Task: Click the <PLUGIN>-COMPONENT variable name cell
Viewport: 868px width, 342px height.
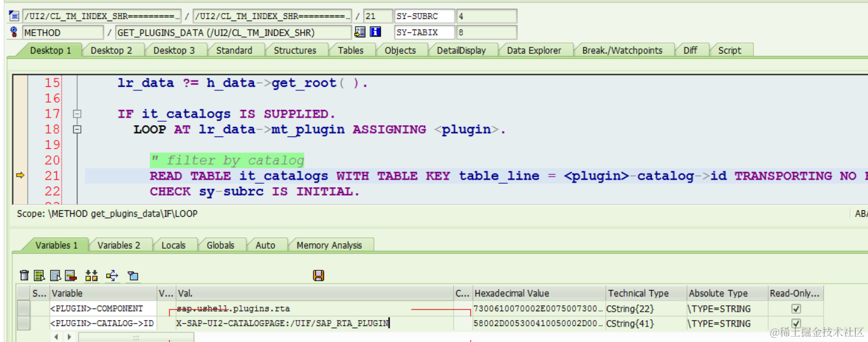Action: point(103,308)
